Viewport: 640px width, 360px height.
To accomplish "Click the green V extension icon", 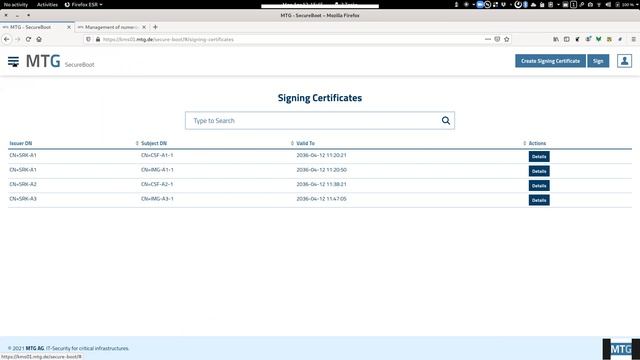I will (598, 39).
